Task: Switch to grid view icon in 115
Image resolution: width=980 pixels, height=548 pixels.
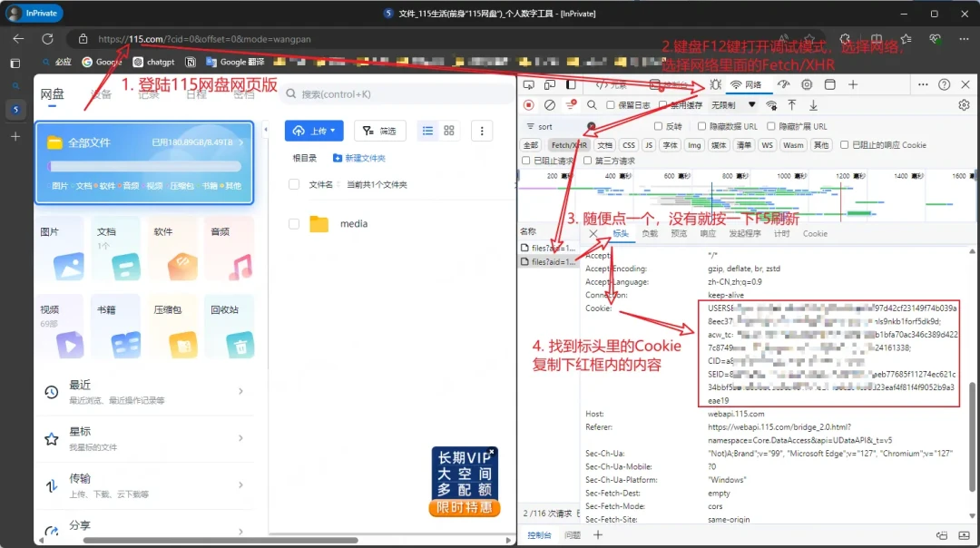Action: tap(449, 131)
